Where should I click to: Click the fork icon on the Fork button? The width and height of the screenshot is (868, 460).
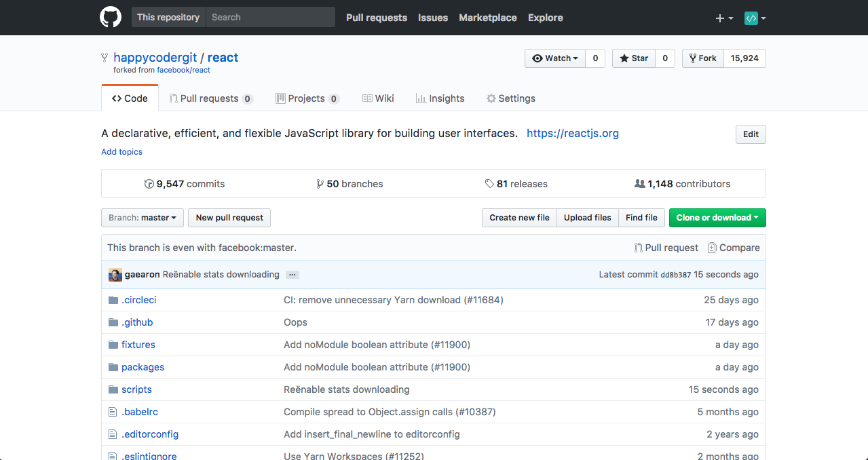click(693, 58)
